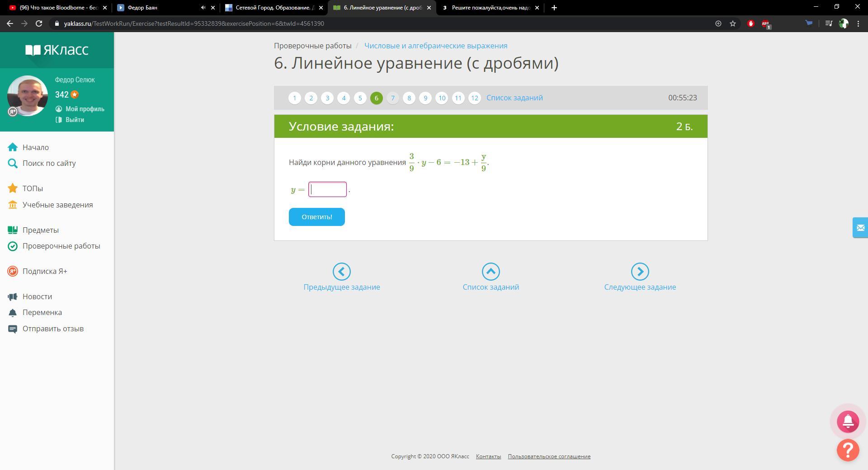868x470 pixels.
Task: Open Начало in sidebar
Action: 36,147
